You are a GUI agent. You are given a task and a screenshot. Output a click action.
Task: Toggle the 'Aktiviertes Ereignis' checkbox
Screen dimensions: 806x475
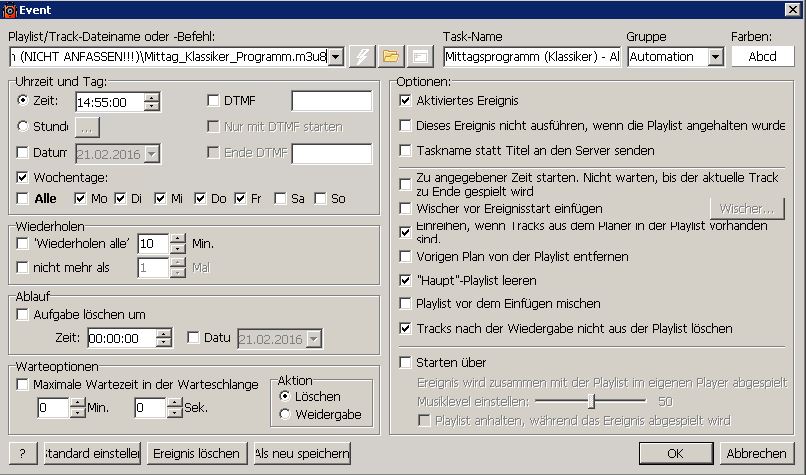(406, 101)
